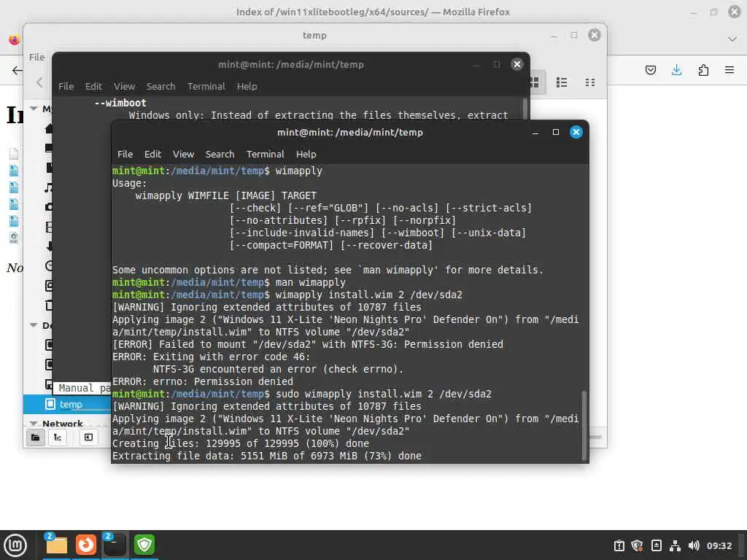Collapse the My Computer section in sidebar
The height and width of the screenshot is (560, 747).
[x=34, y=109]
